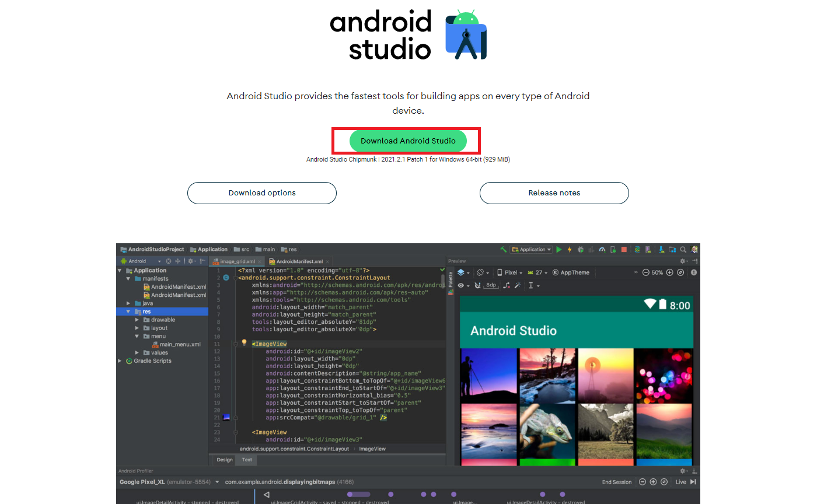
Task: Switch to the Text tab
Action: (247, 460)
